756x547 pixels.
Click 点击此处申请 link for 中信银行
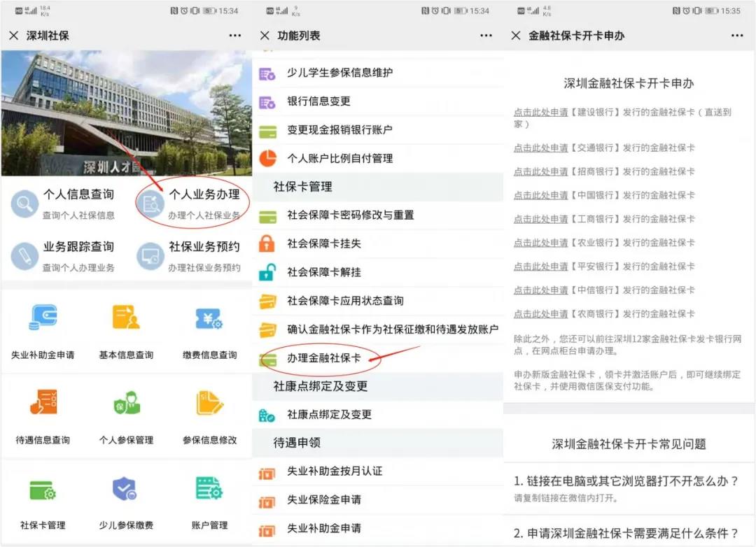pos(540,290)
